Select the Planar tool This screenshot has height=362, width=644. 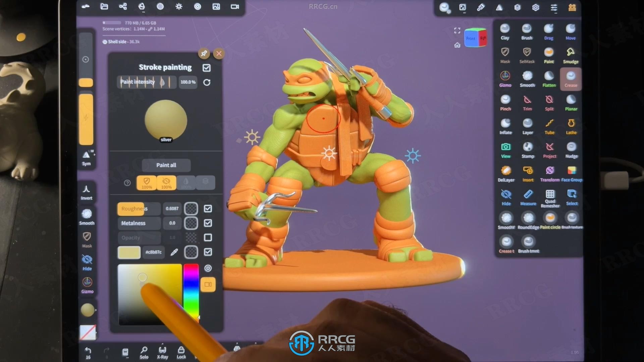pyautogui.click(x=571, y=103)
